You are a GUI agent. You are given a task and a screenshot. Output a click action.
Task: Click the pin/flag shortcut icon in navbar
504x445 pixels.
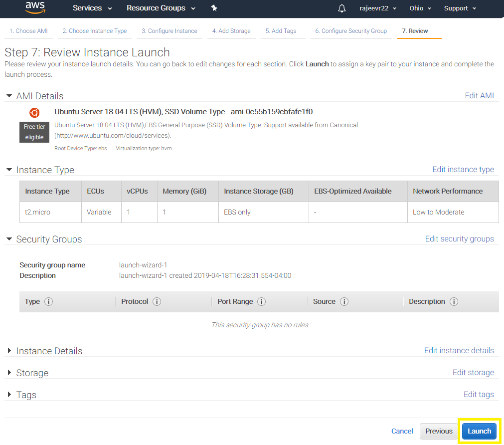pyautogui.click(x=214, y=8)
